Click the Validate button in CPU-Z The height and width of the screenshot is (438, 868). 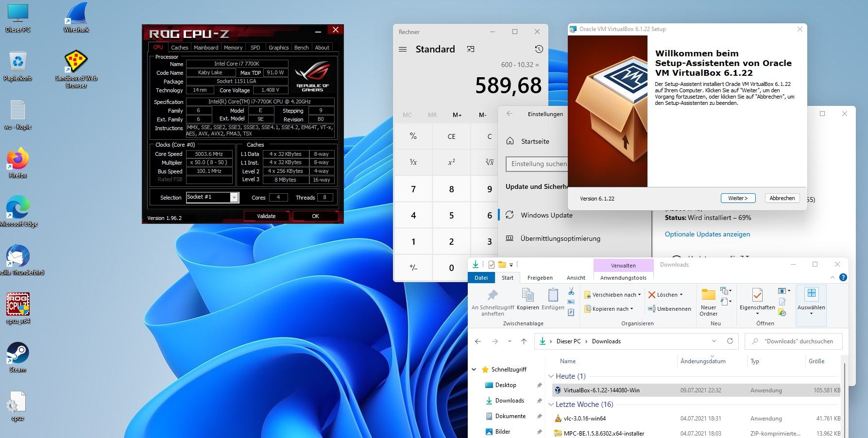[x=266, y=216]
